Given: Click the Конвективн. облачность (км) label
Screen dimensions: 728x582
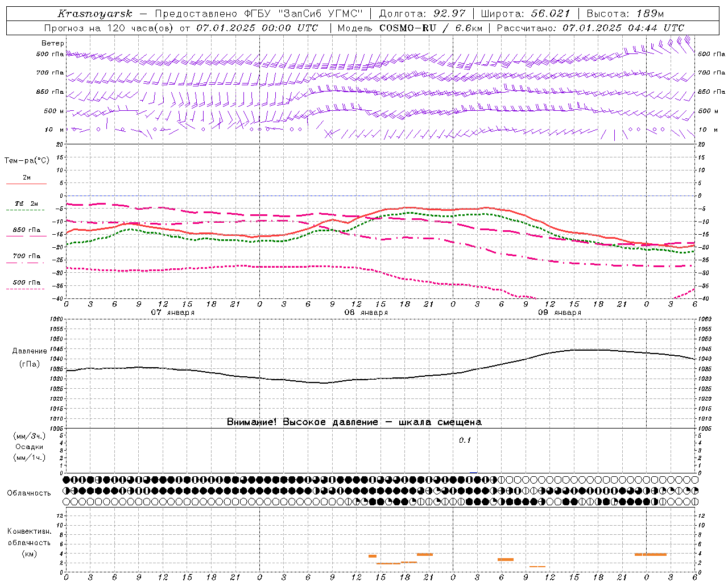Looking at the screenshot, I should (x=29, y=542).
